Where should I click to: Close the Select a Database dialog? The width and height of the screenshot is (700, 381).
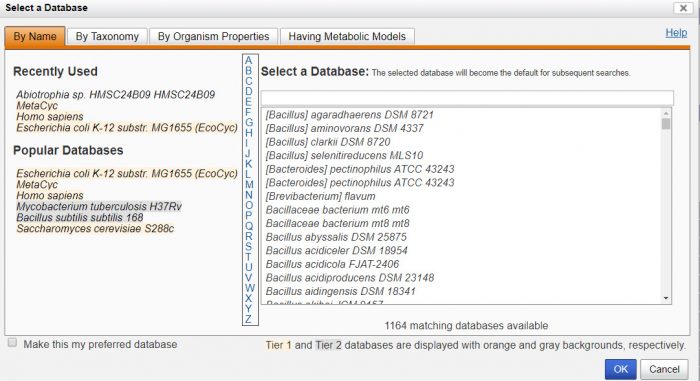[683, 8]
